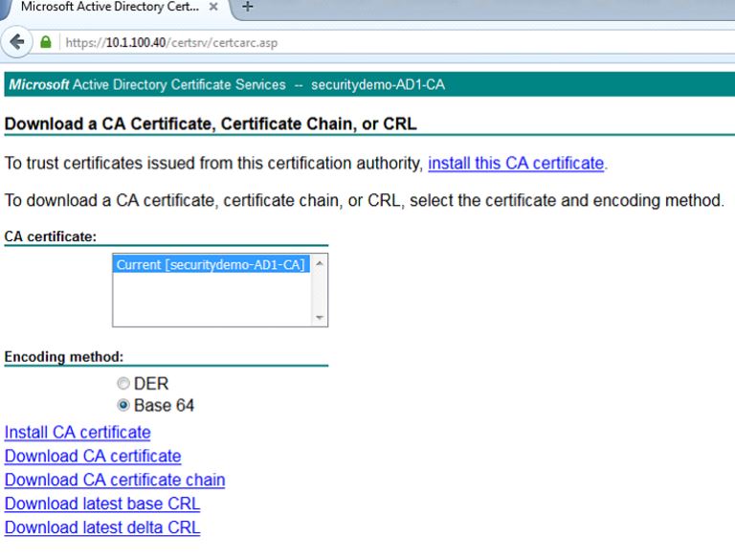Viewport: 735px width, 560px height.
Task: Click the list scroll down arrow
Action: click(x=320, y=318)
